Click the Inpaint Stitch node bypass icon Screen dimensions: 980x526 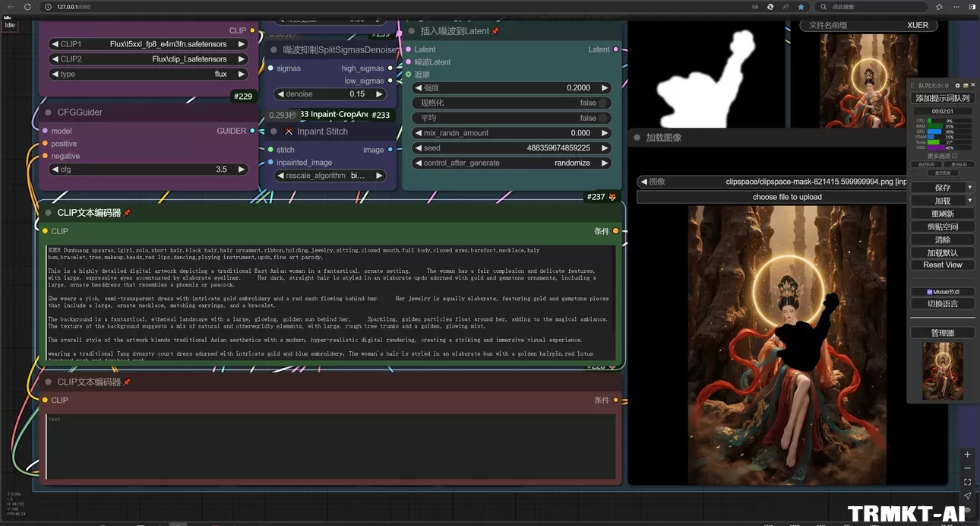(289, 131)
